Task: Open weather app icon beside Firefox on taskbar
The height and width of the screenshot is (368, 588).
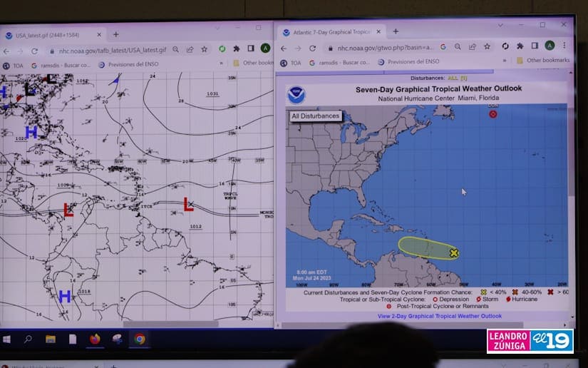Action: tap(118, 339)
